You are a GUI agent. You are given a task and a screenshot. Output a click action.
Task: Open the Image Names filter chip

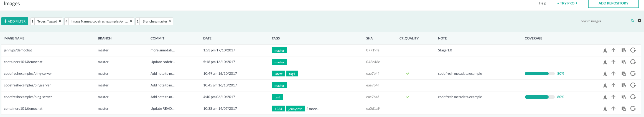[x=99, y=21]
